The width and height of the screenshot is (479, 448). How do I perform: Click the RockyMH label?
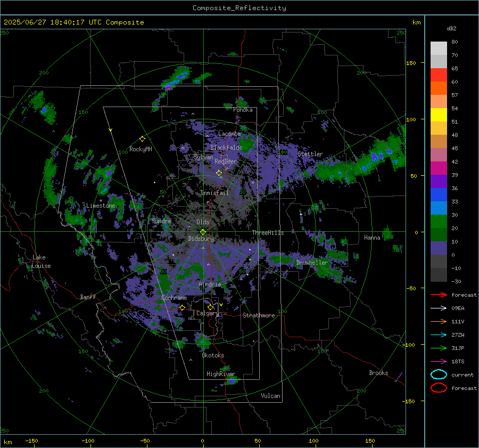click(141, 149)
